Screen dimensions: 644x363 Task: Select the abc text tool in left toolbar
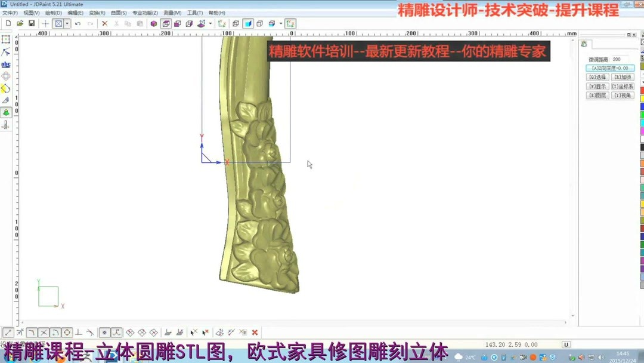coord(6,63)
